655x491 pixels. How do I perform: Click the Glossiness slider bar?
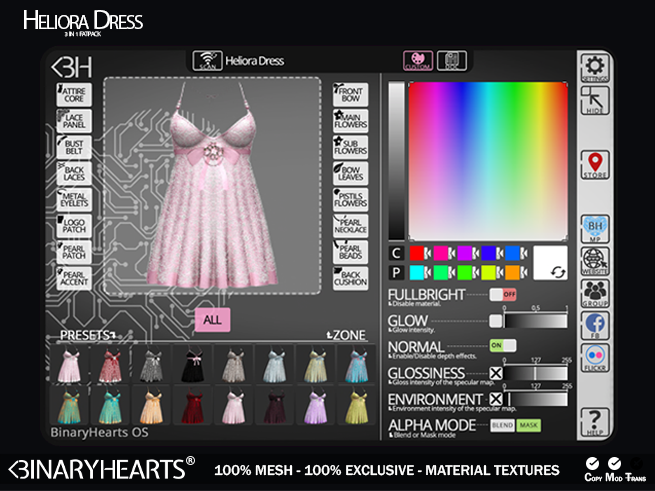536,373
